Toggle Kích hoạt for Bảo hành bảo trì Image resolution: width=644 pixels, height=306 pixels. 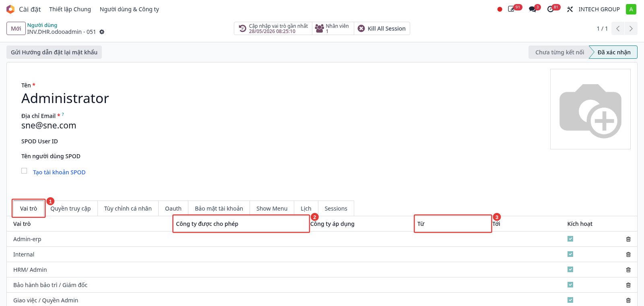tap(570, 285)
